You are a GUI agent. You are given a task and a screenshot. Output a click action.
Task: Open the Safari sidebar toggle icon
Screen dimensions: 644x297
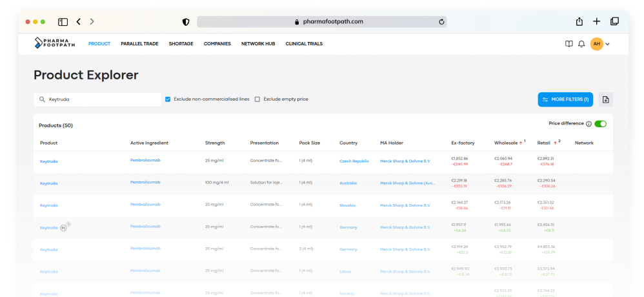click(63, 22)
